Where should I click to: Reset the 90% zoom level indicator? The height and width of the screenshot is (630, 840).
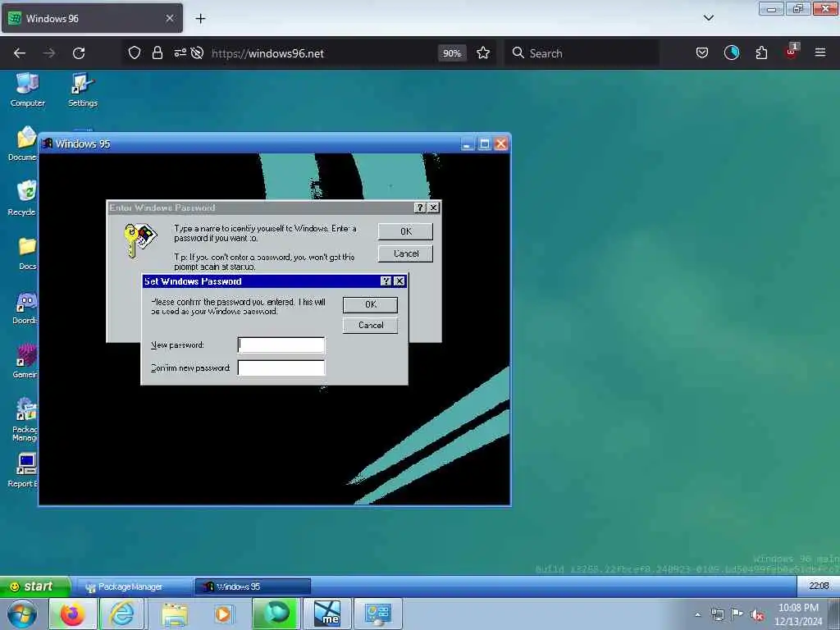[452, 53]
